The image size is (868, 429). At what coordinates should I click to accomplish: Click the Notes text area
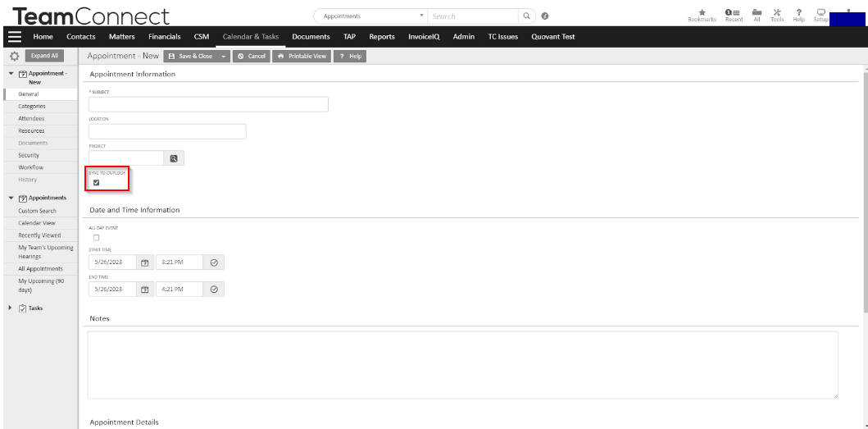coord(463,365)
